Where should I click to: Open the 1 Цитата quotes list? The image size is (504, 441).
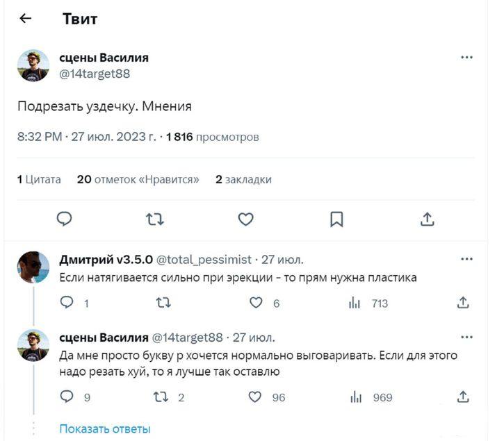click(x=39, y=179)
